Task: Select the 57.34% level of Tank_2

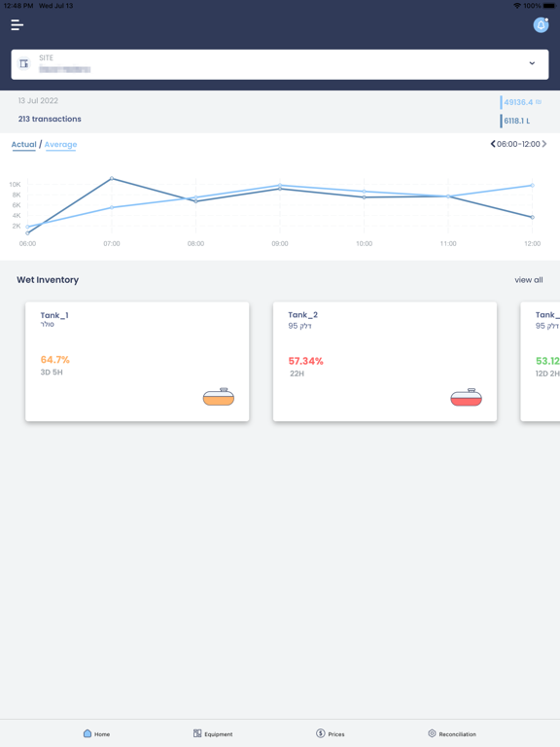Action: [305, 361]
